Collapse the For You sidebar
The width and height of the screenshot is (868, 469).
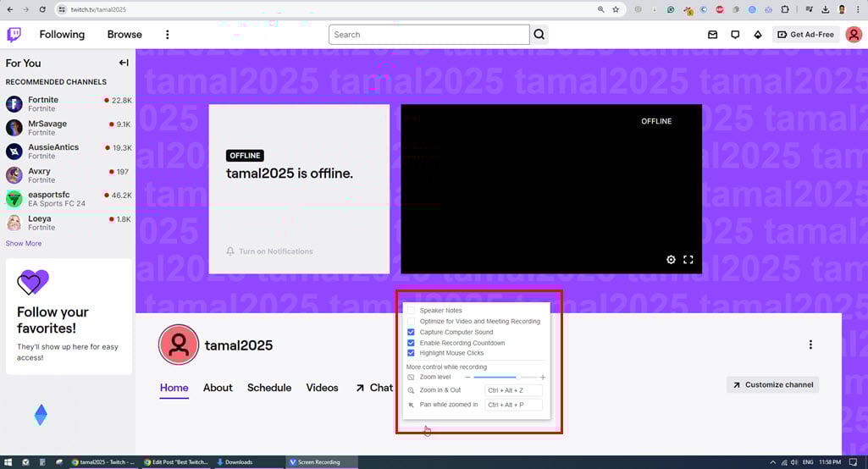tap(124, 63)
